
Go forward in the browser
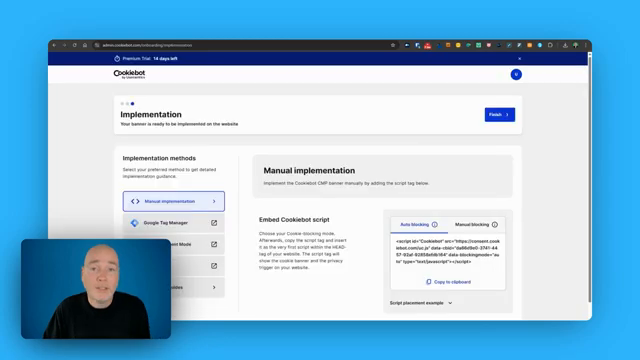coord(64,45)
